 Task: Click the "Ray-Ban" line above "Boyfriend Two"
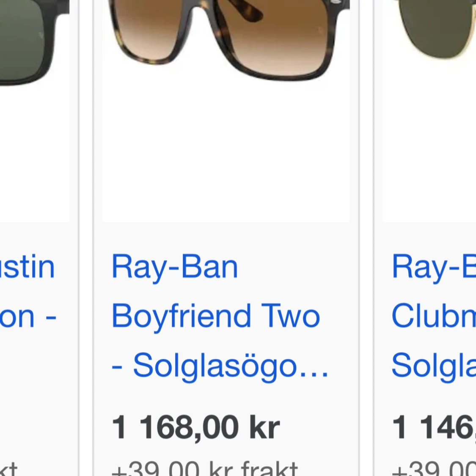[x=175, y=267]
